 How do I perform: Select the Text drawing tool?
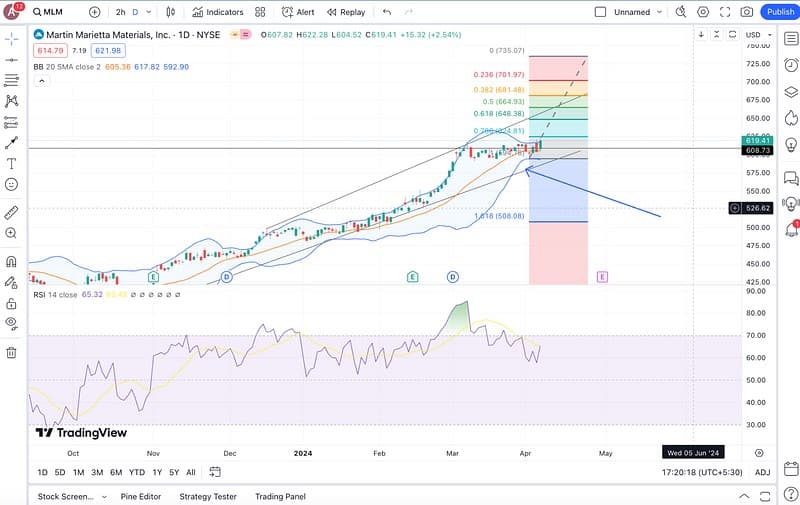pos(11,163)
